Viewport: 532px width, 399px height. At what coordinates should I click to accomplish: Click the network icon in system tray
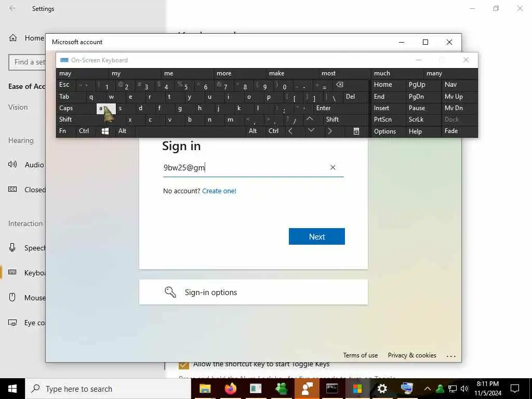453,389
